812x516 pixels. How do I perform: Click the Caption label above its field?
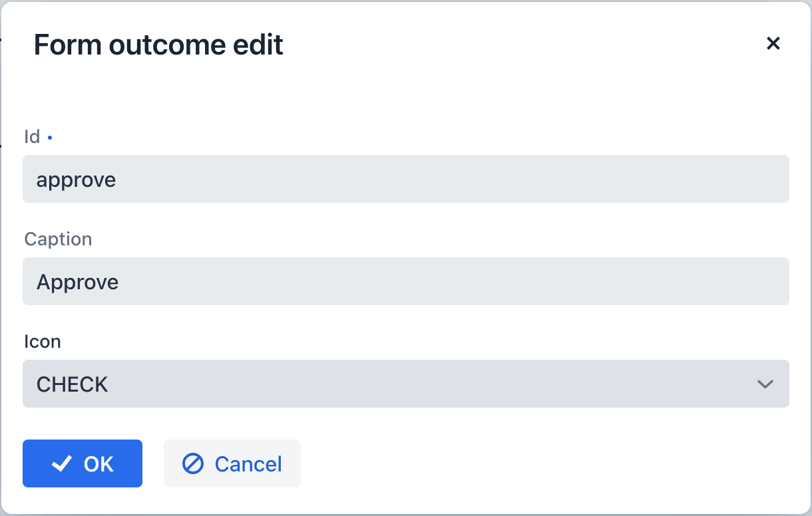[58, 239]
